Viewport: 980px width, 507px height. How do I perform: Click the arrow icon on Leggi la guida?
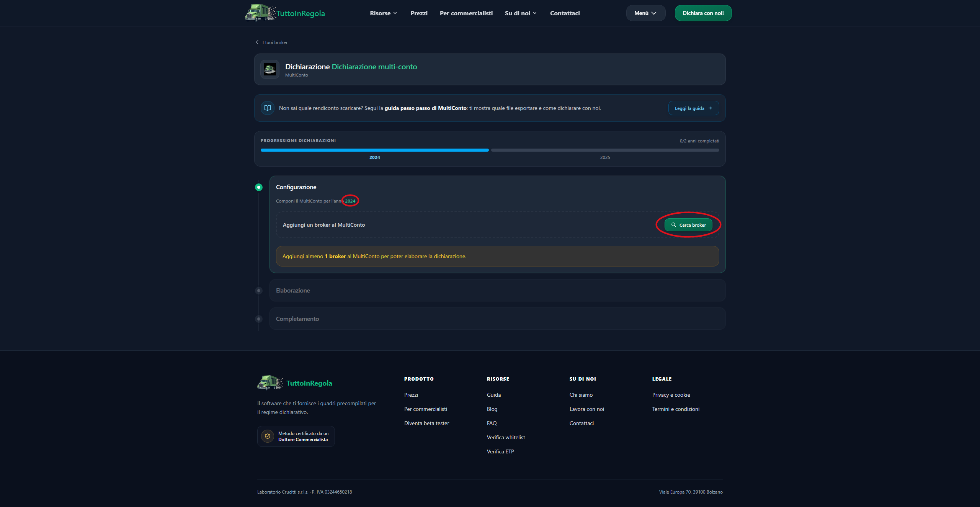[710, 108]
